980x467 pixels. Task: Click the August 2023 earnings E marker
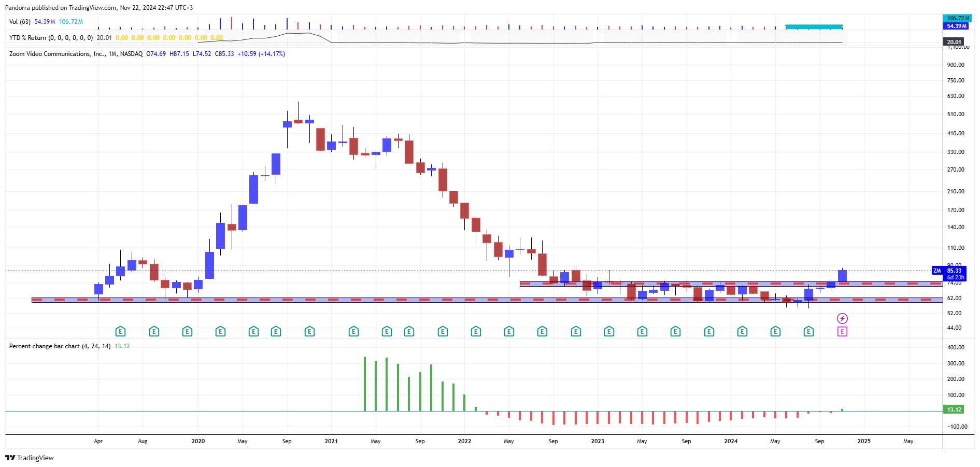(675, 331)
